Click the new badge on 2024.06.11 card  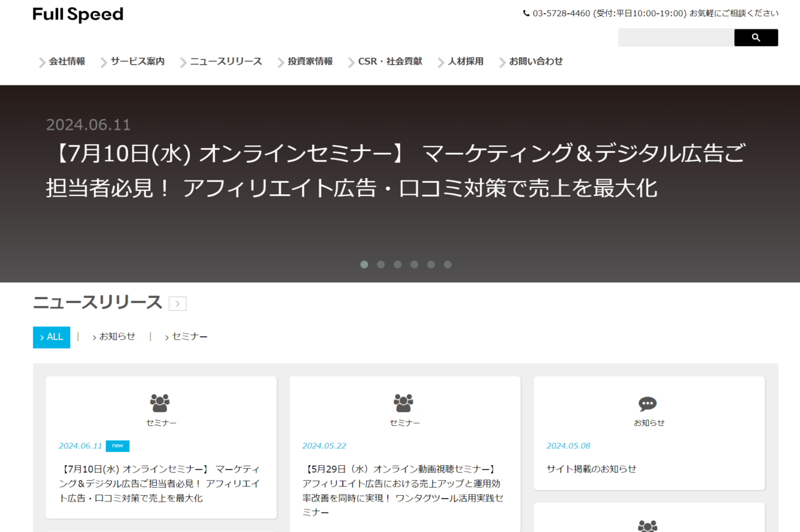click(x=117, y=446)
